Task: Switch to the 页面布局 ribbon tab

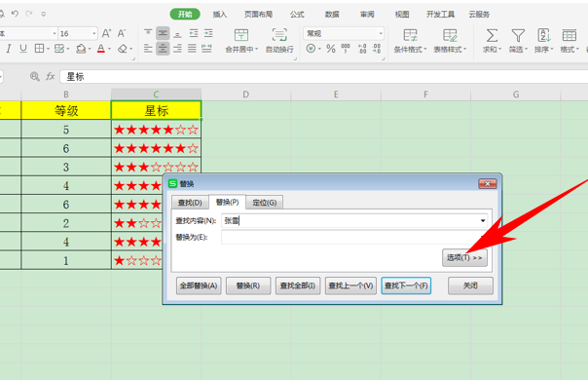Action: click(258, 15)
